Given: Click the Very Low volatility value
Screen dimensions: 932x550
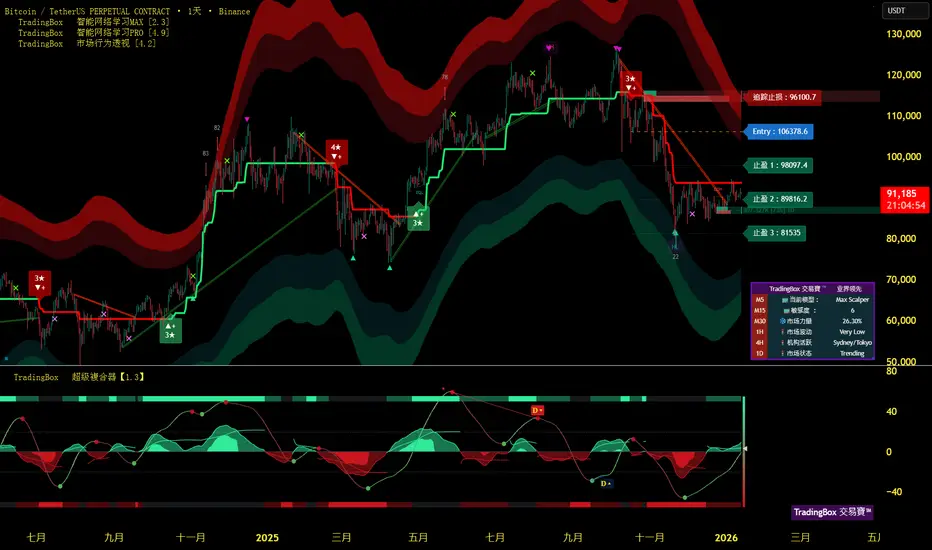Looking at the screenshot, I should [852, 332].
